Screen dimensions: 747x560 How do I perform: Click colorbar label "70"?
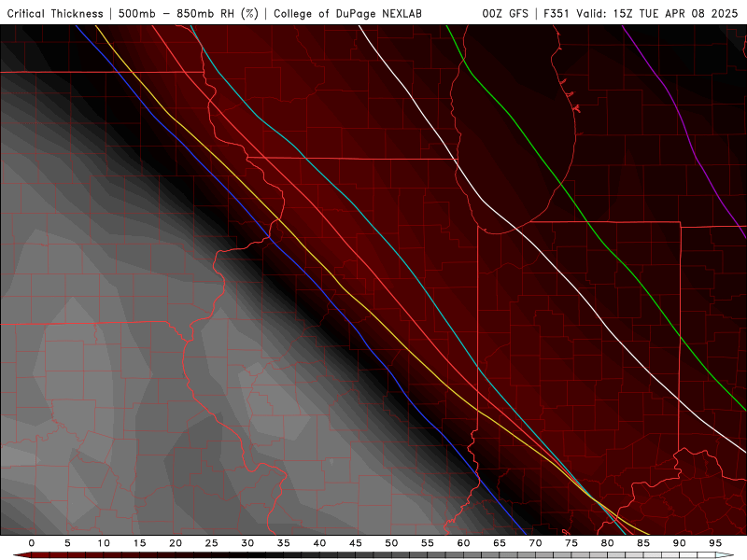[535, 543]
